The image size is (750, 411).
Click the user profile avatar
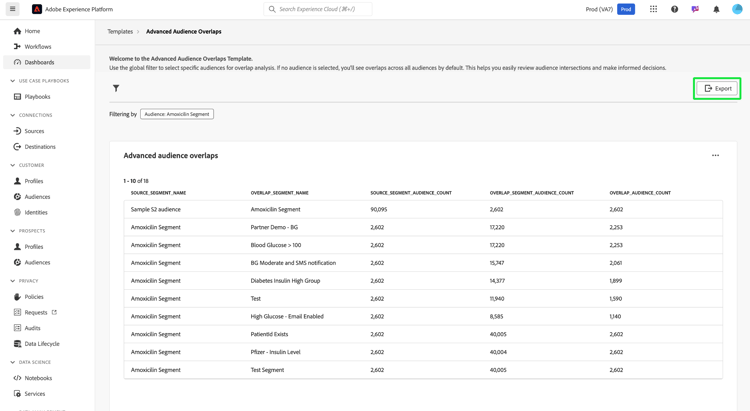point(737,9)
